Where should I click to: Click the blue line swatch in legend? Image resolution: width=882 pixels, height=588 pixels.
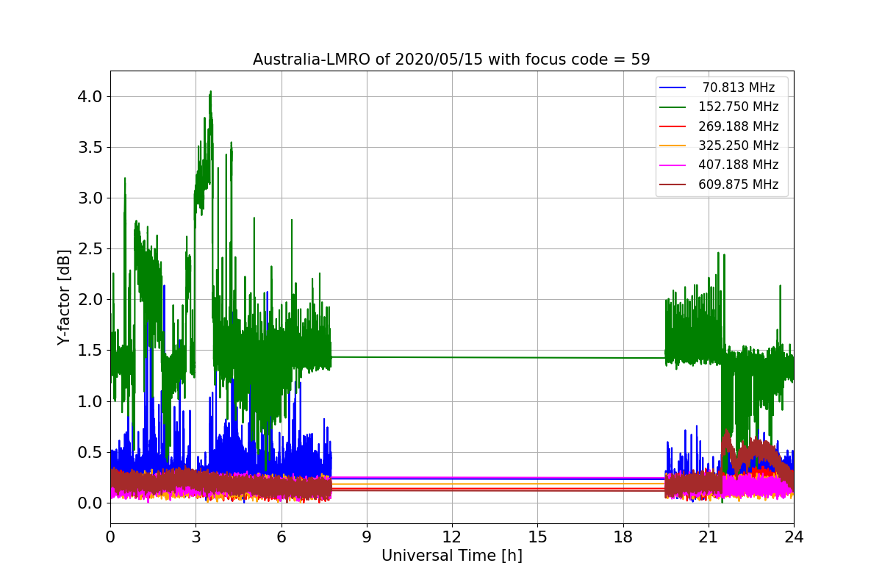(673, 87)
